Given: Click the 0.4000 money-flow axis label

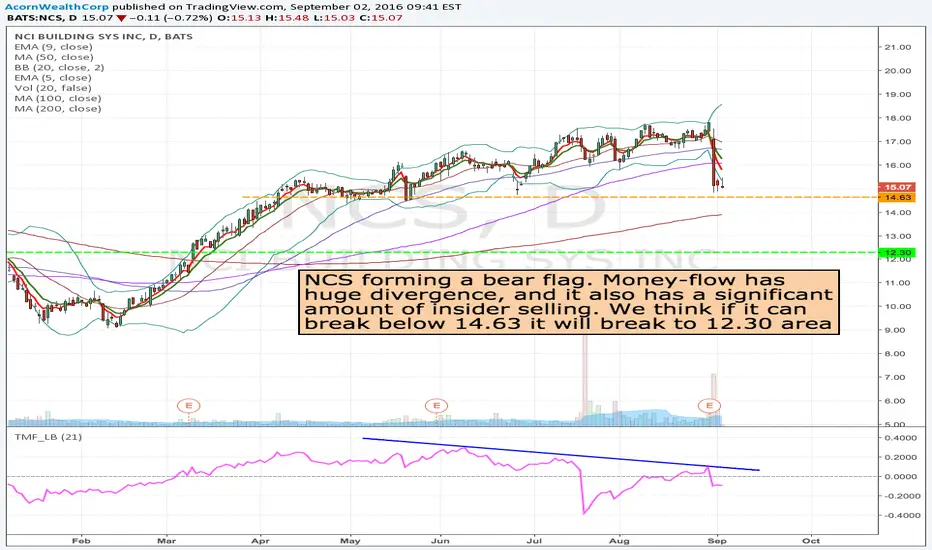Looking at the screenshot, I should click(902, 438).
